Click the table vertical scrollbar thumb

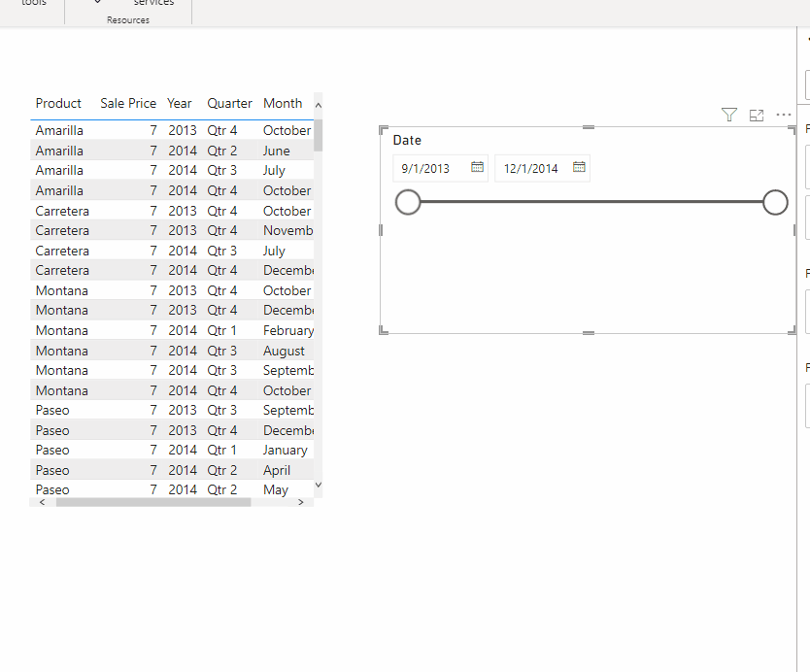point(319,135)
